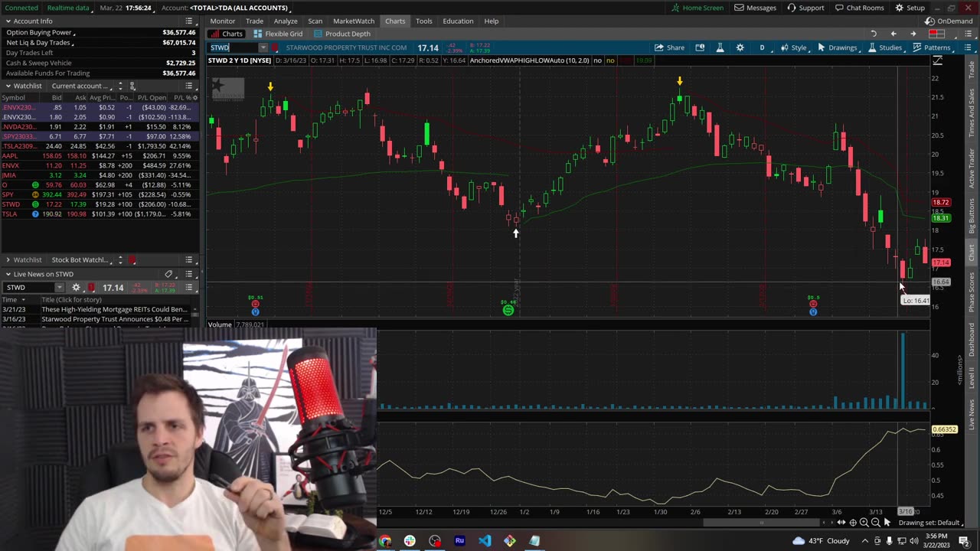Open the Style menu
This screenshot has width=980, height=551.
pos(793,47)
